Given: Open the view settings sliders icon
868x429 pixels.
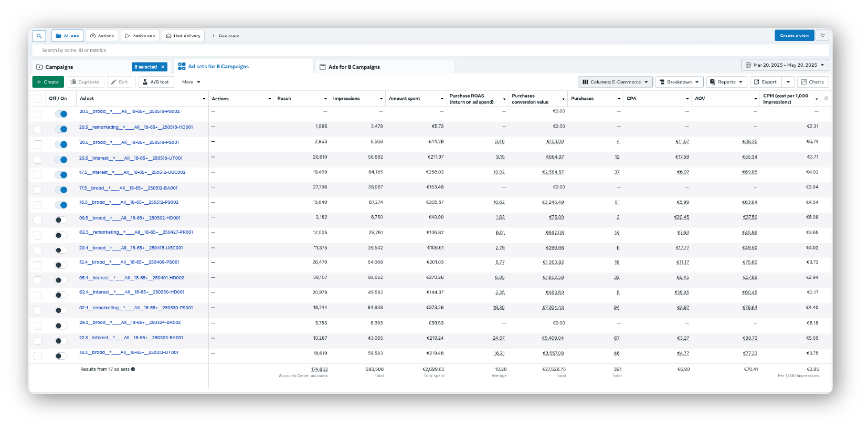Looking at the screenshot, I should click(x=822, y=35).
